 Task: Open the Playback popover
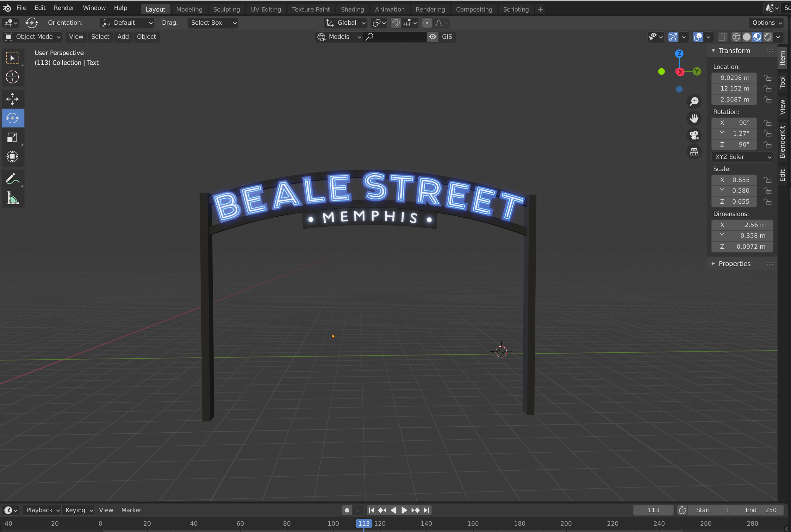(x=42, y=510)
